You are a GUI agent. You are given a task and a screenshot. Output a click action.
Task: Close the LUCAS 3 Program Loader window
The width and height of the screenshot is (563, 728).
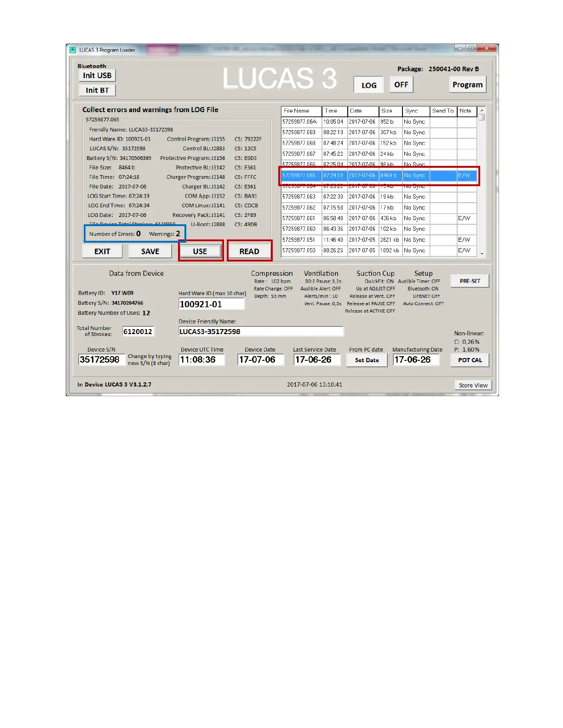487,48
